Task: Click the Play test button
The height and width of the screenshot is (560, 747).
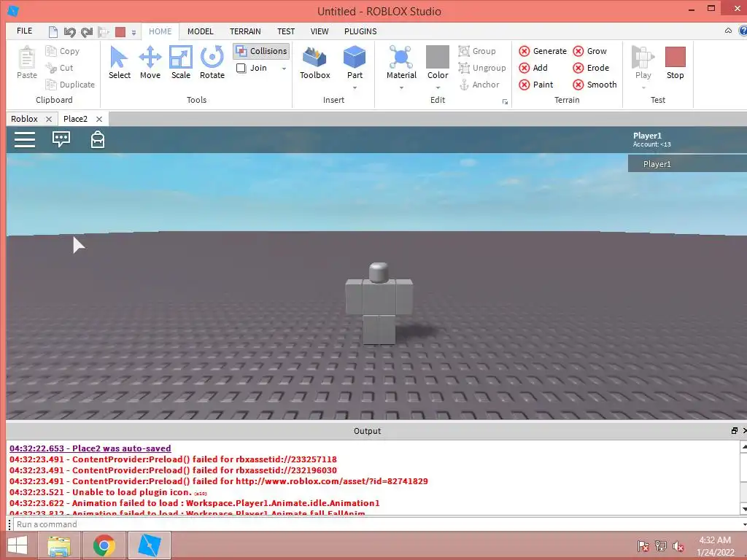Action: pos(643,63)
